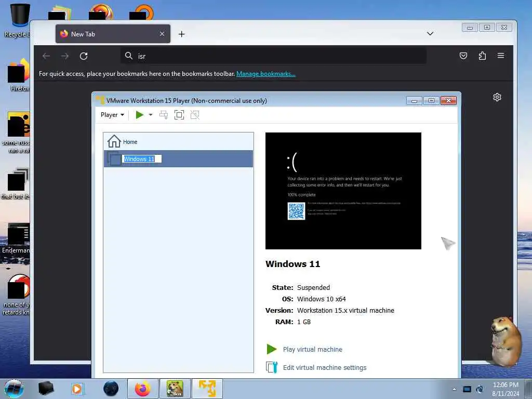The height and width of the screenshot is (399, 532).
Task: Minimize the VMware Player window
Action: click(414, 101)
